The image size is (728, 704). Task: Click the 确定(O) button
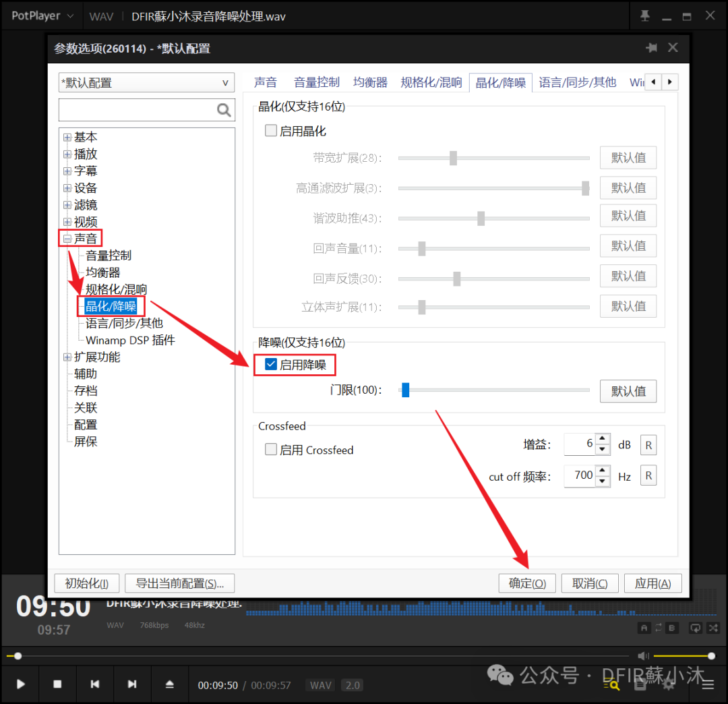(x=527, y=583)
